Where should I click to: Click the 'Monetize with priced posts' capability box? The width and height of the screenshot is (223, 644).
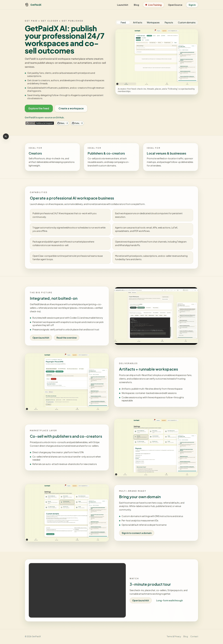click(153, 258)
